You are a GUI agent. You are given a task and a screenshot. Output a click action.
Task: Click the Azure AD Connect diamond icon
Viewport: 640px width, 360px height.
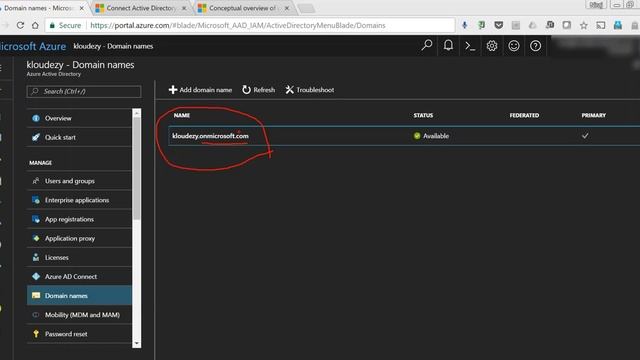tap(36, 276)
